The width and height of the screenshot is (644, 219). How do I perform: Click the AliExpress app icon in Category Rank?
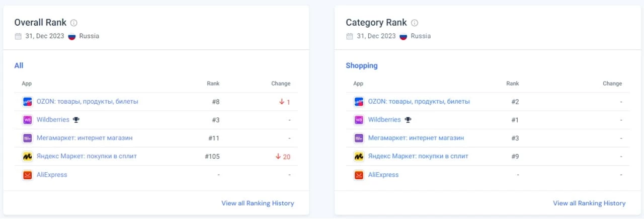click(x=359, y=175)
